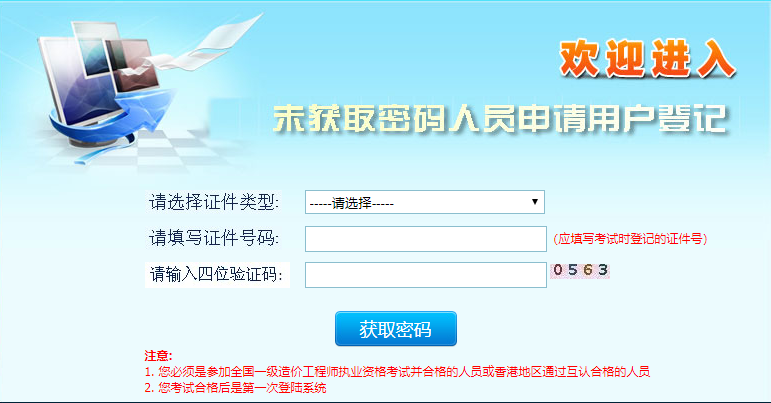Viewport: 771px width, 403px height.
Task: Click the 未获取密码人员申请用户登记 title
Action: coord(500,119)
